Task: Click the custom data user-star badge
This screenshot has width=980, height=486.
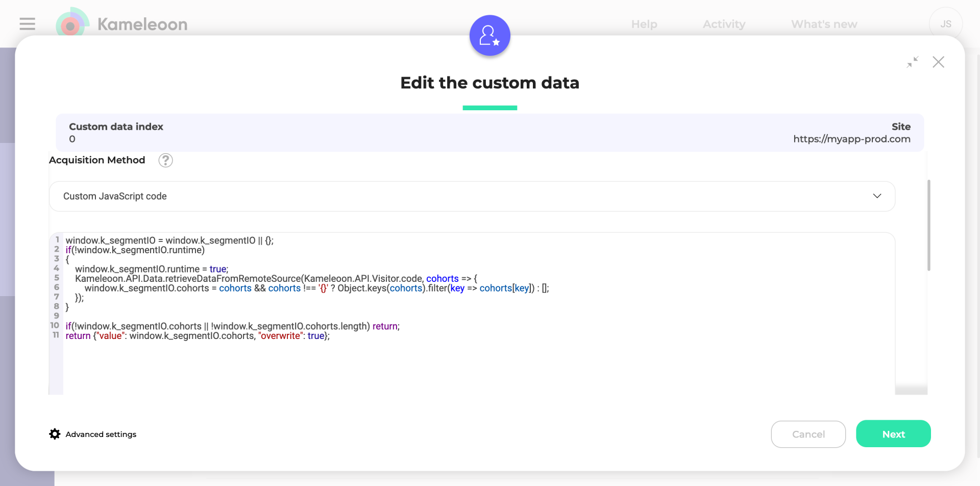Action: coord(489,36)
